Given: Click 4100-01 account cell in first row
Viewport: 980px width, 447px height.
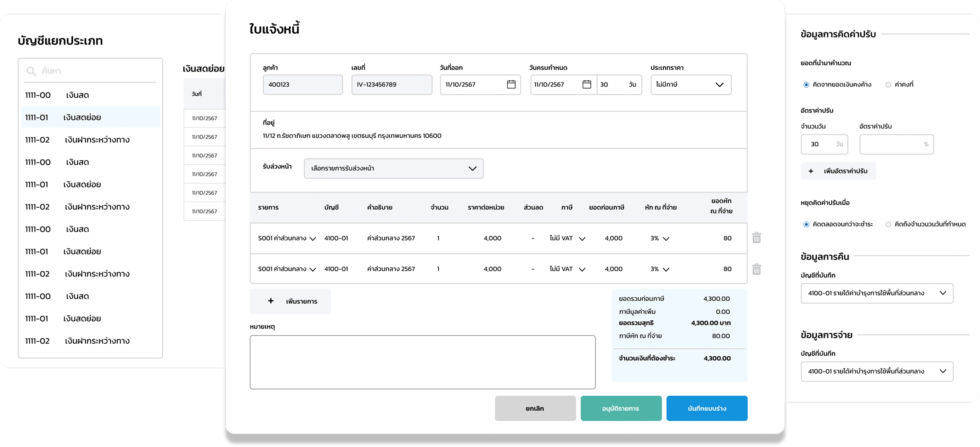Looking at the screenshot, I should [336, 238].
